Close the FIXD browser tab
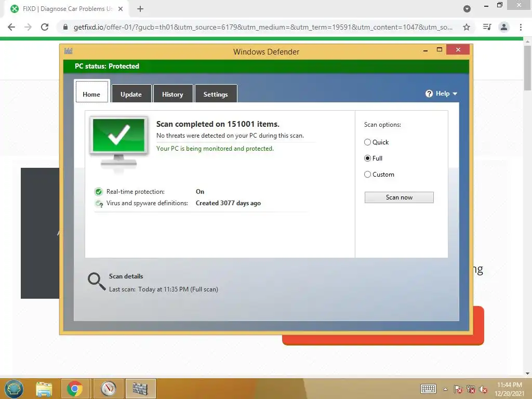 click(121, 9)
